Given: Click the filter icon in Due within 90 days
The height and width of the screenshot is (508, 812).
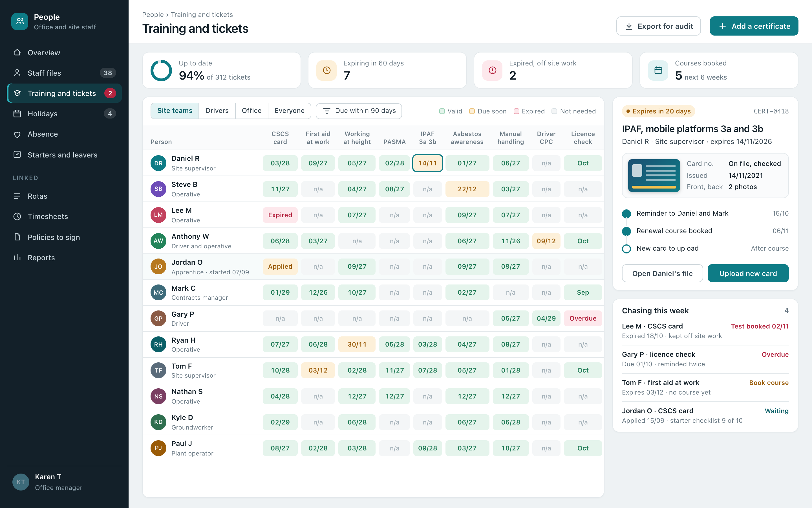Looking at the screenshot, I should coord(326,111).
